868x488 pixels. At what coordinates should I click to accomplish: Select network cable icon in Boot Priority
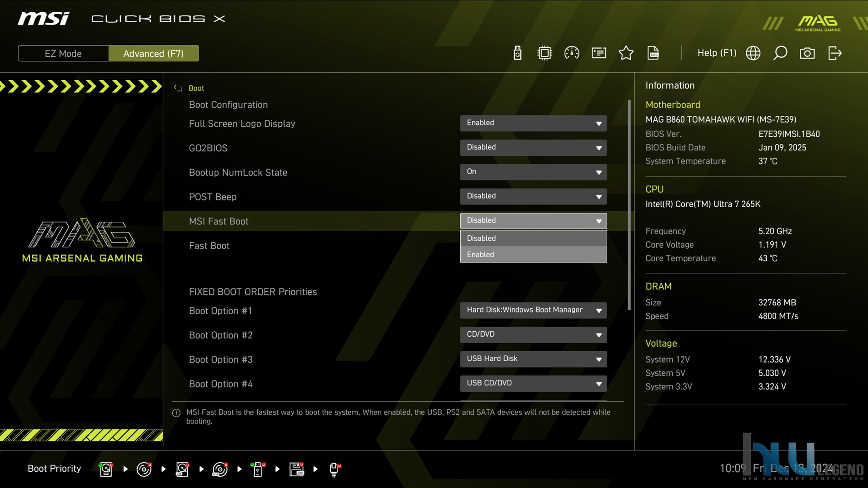click(335, 469)
